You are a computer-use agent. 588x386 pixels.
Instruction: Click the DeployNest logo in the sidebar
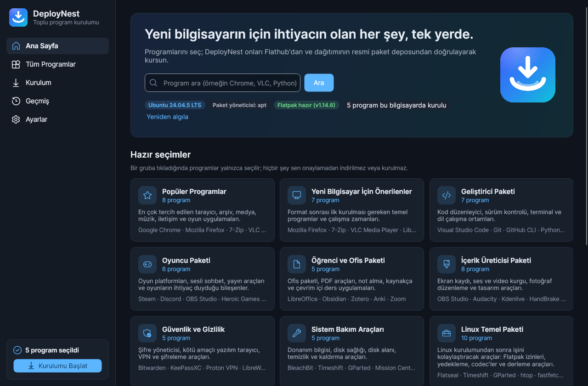click(x=18, y=17)
